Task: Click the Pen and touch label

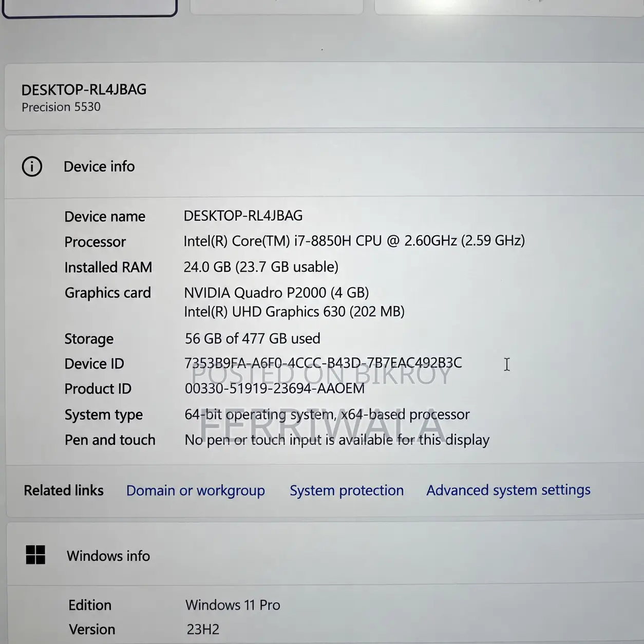Action: tap(110, 440)
